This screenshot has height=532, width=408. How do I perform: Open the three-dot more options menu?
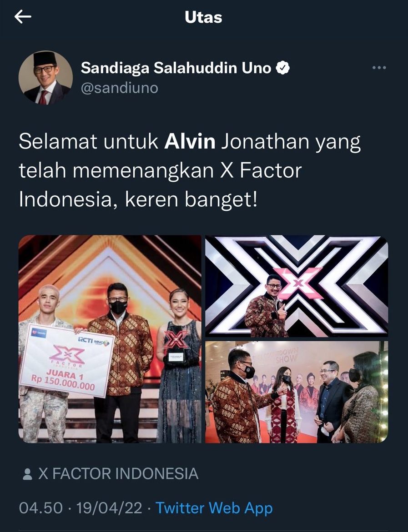379,68
